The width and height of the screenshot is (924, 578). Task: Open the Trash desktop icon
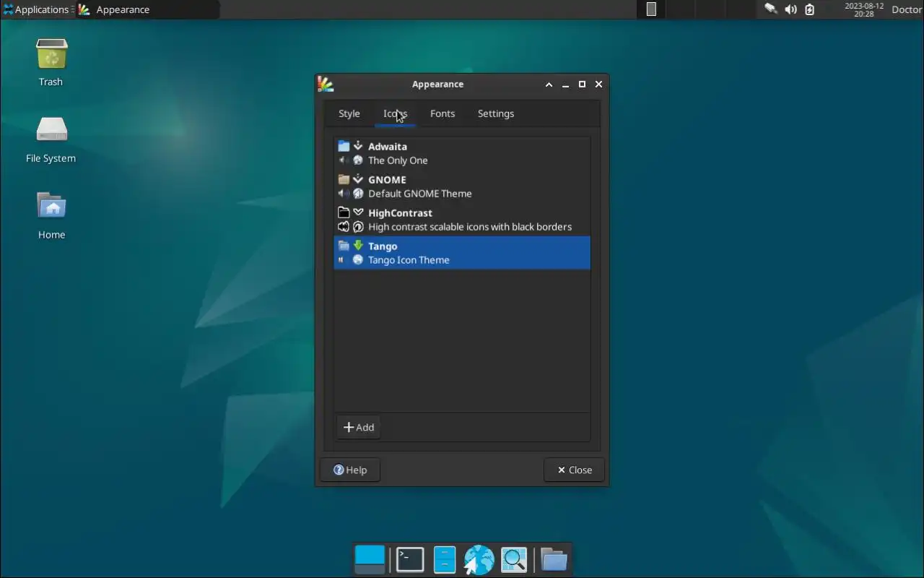click(x=51, y=55)
